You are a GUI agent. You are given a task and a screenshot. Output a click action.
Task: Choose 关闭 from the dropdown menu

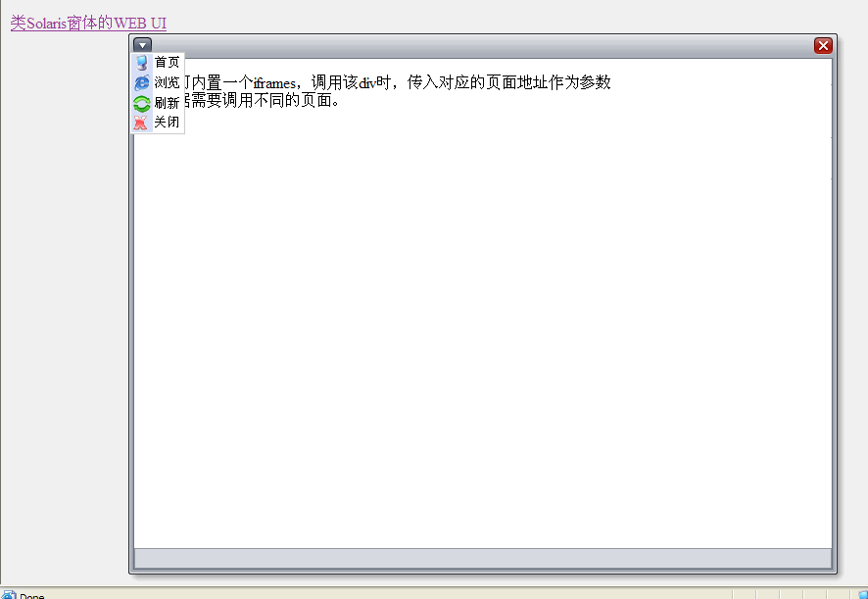(x=158, y=122)
